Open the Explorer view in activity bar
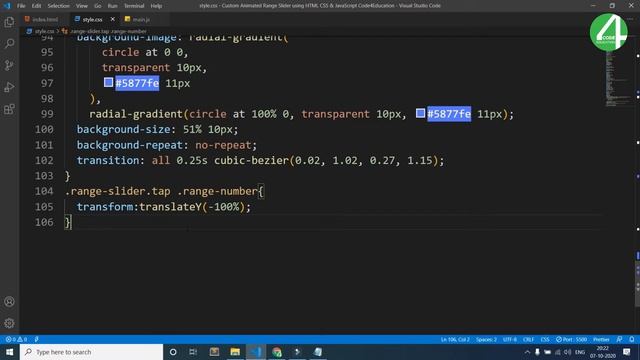 point(9,22)
